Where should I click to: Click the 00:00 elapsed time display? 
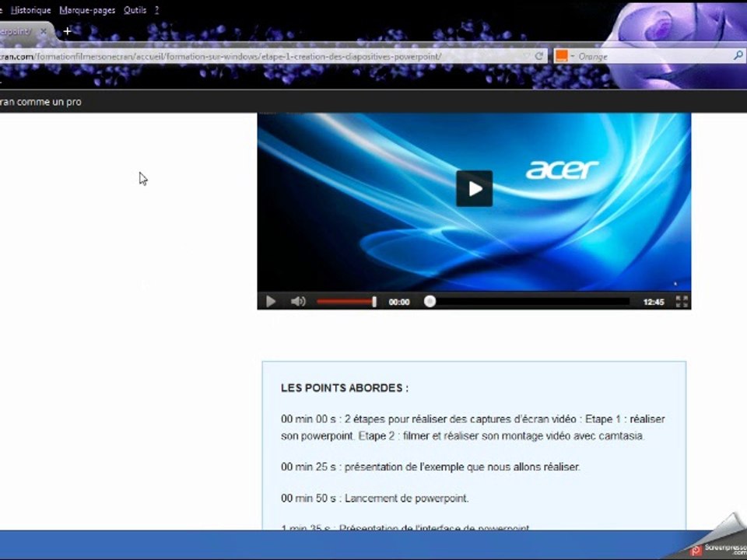click(x=399, y=302)
